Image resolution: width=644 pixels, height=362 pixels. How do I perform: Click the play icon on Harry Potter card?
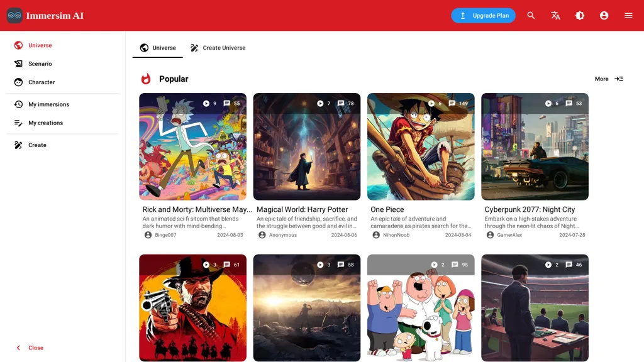pyautogui.click(x=320, y=104)
